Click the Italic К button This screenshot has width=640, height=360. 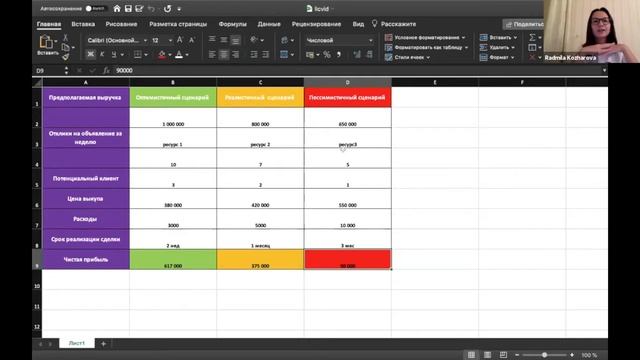(102, 54)
